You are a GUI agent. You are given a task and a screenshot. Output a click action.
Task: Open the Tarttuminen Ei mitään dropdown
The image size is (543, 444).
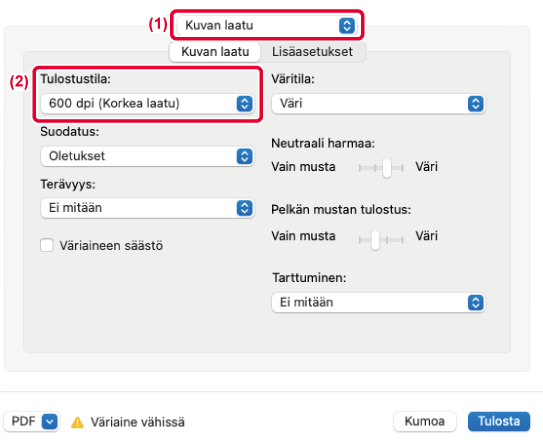tap(379, 302)
